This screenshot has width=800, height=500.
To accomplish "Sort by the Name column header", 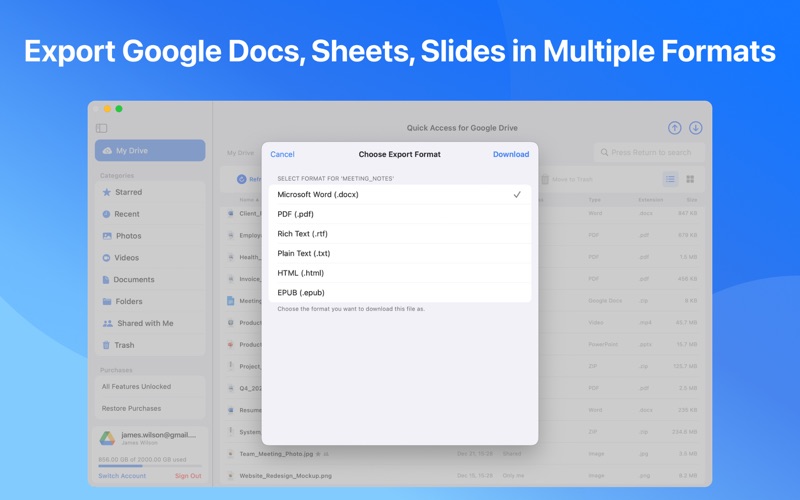I will (x=248, y=200).
